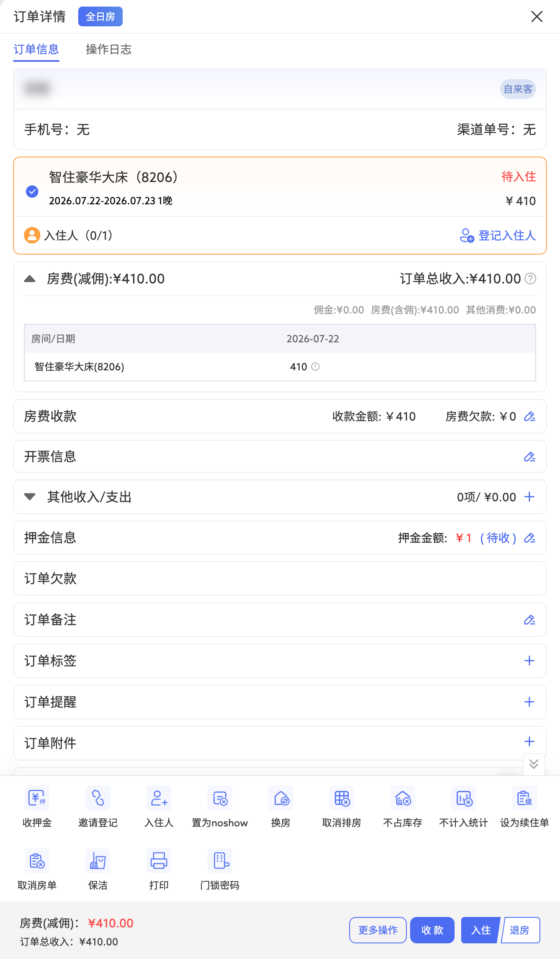560x959 pixels.
Task: Mark the order as 置为noshow
Action: click(220, 798)
